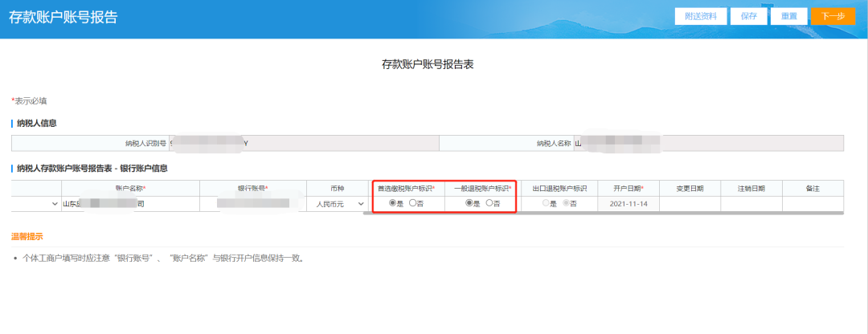Proceed with the 下一步 button
The image size is (868, 334).
pyautogui.click(x=833, y=16)
